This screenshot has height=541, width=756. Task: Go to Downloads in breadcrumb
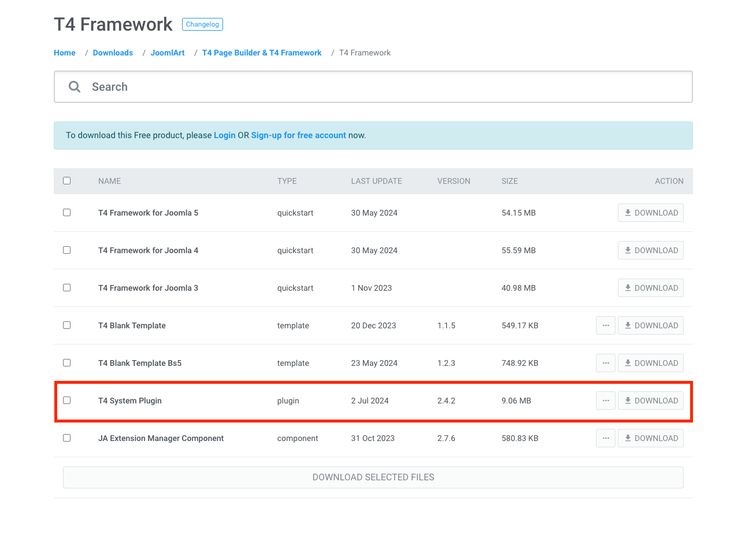point(113,53)
